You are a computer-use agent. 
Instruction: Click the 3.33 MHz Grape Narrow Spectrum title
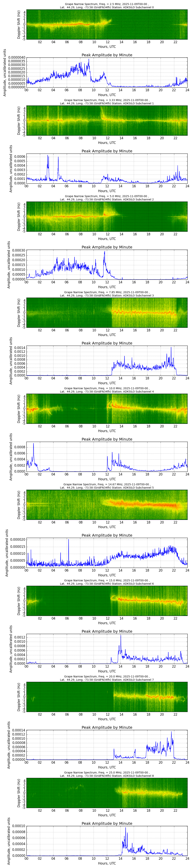[107, 102]
